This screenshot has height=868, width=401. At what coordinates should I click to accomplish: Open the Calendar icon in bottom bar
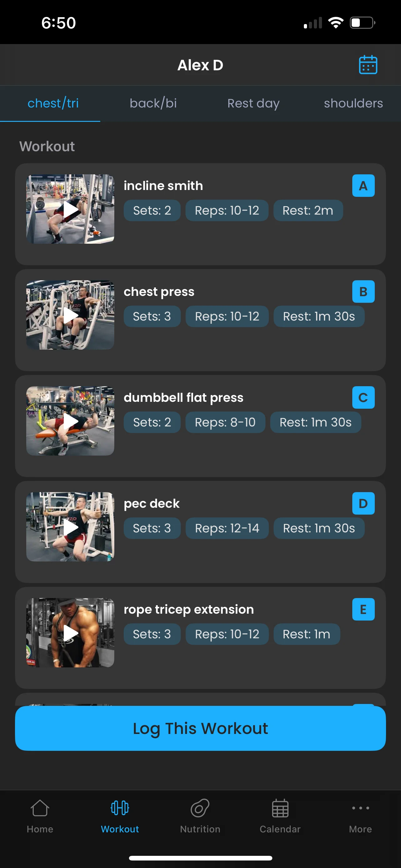[280, 808]
